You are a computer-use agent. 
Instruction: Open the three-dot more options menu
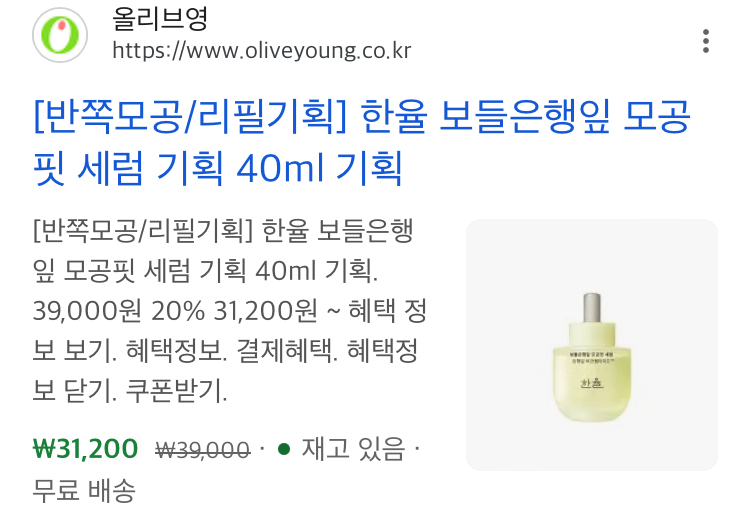point(706,41)
